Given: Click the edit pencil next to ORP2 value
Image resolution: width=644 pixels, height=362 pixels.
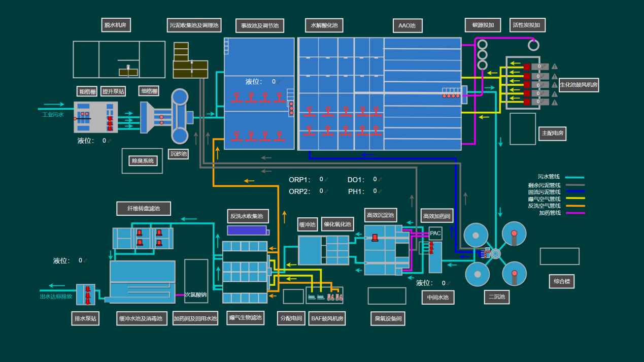Looking at the screenshot, I should pyautogui.click(x=326, y=191).
